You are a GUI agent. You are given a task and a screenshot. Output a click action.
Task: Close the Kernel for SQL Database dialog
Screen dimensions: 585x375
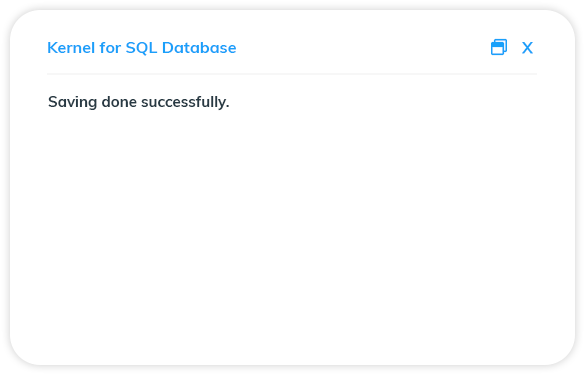(x=527, y=48)
